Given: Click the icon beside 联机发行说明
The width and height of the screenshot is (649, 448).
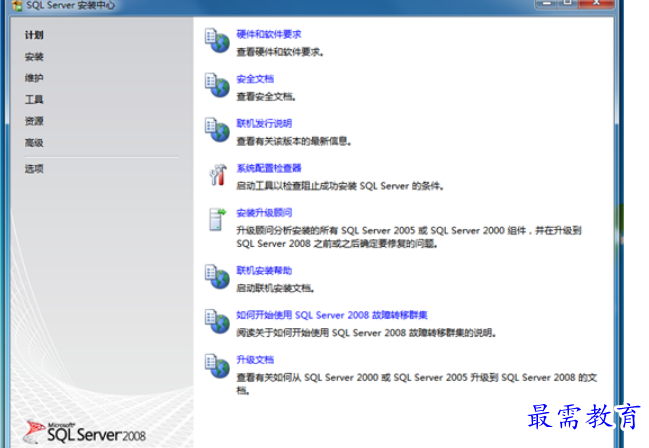Looking at the screenshot, I should pyautogui.click(x=217, y=130).
